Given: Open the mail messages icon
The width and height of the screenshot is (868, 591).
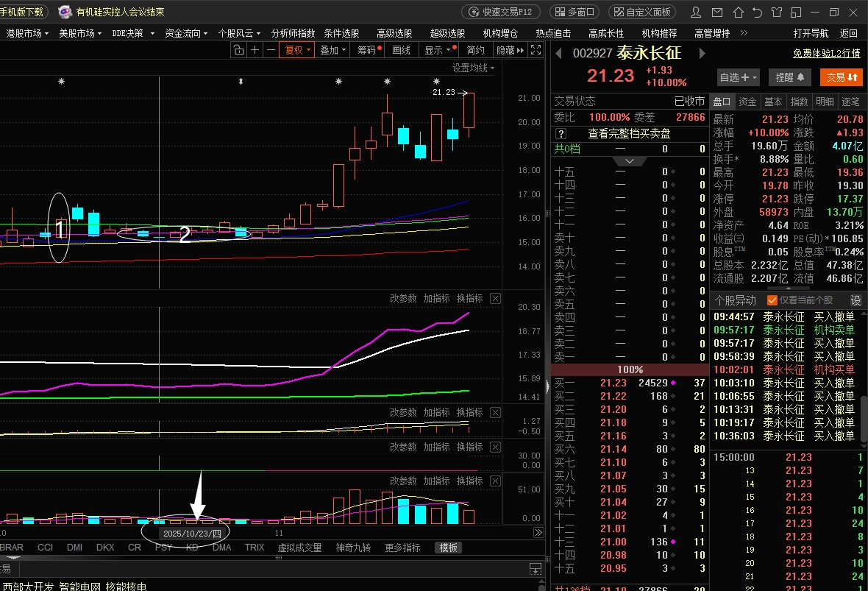Looking at the screenshot, I should click(717, 13).
